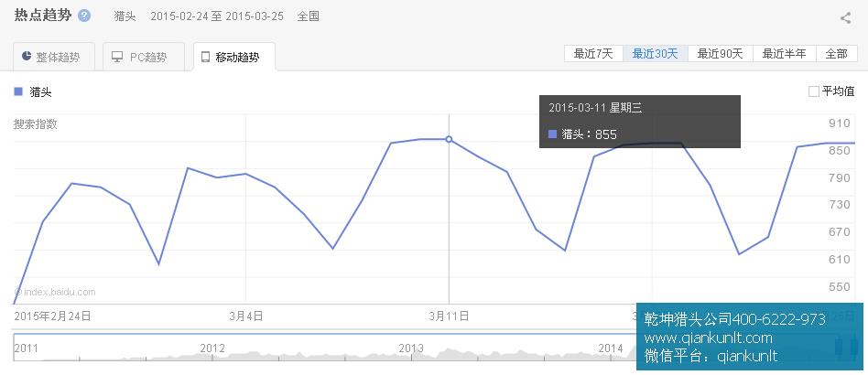Viewport: 868px width, 375px height.
Task: Click the monitor icon on PC趋势 tab
Action: 117,57
